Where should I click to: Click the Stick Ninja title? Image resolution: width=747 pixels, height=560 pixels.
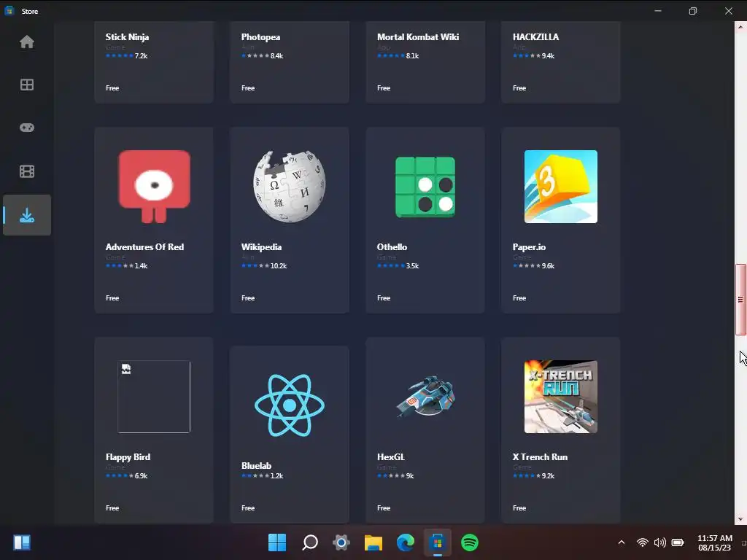[x=127, y=37]
